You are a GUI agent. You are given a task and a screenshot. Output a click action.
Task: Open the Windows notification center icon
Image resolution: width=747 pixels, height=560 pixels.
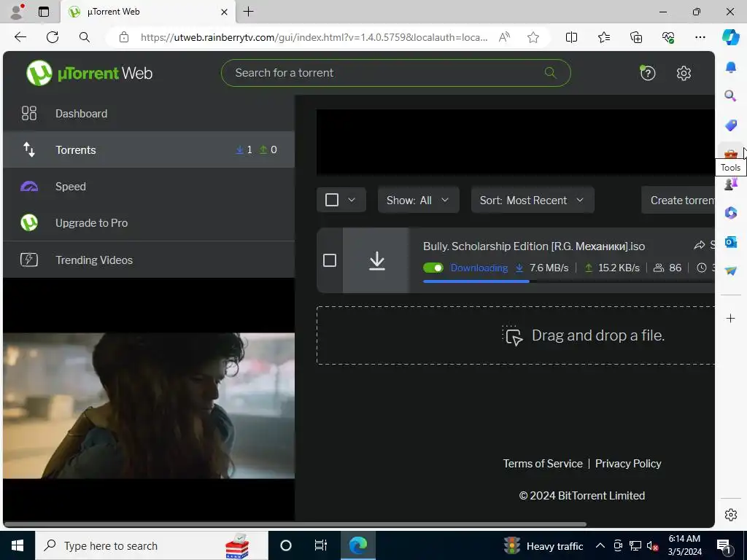pos(723,545)
